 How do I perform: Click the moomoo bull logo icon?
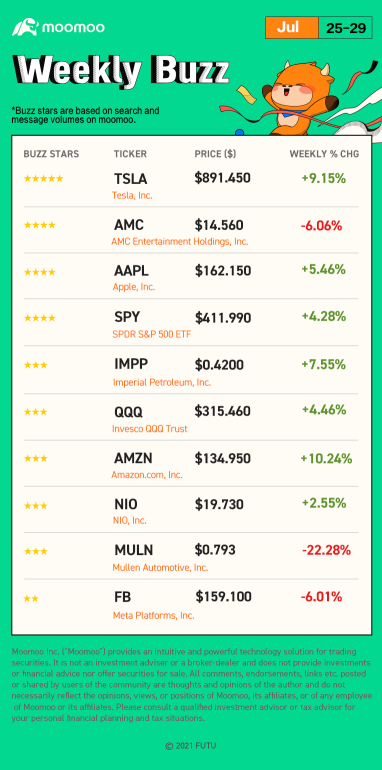(25, 28)
